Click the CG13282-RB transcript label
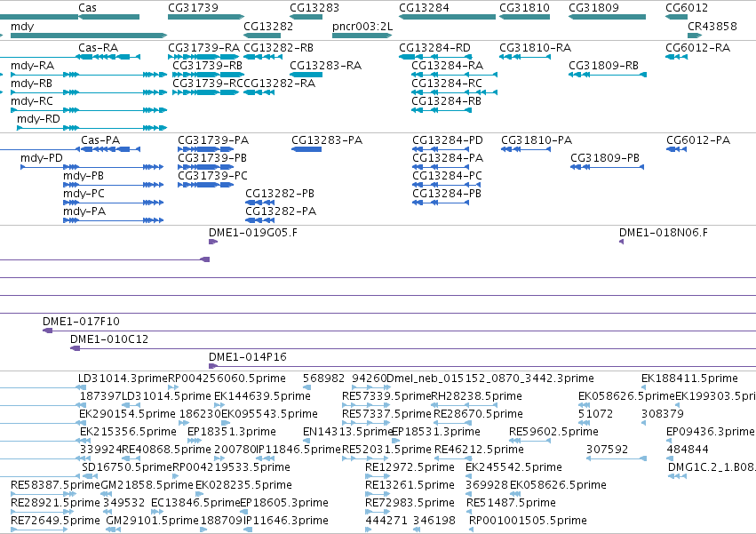This screenshot has height=534, width=756. tap(278, 48)
